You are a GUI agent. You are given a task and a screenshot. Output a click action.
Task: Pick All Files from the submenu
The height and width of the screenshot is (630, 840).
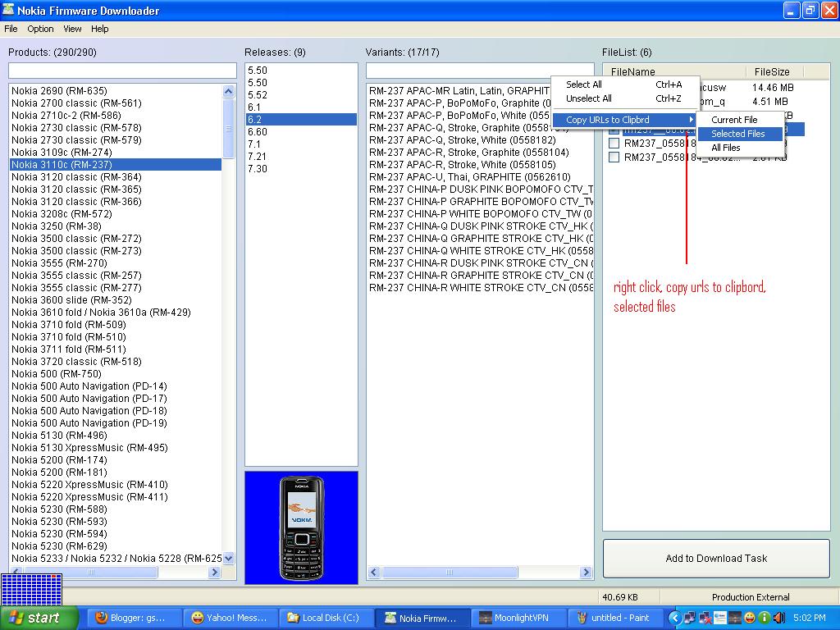click(740, 148)
